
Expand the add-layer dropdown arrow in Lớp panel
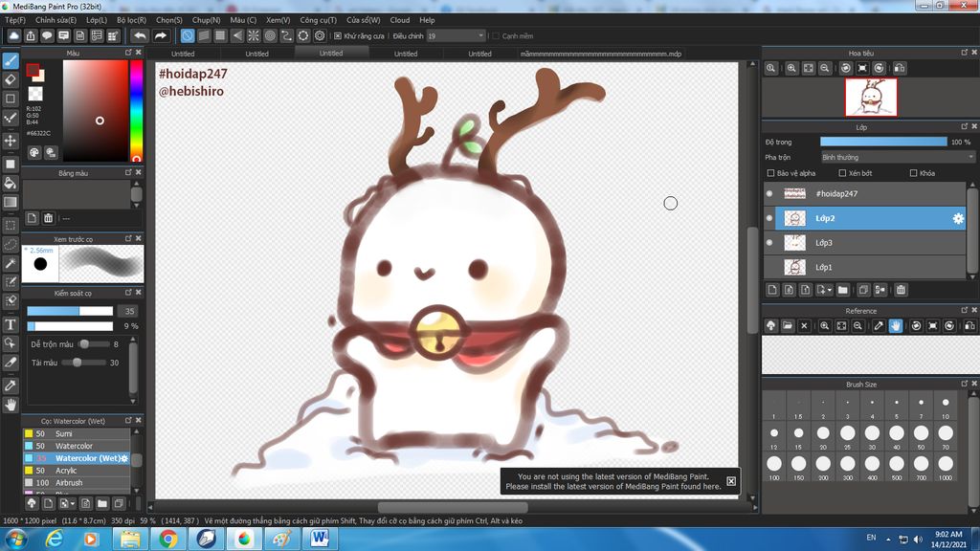[x=829, y=291]
